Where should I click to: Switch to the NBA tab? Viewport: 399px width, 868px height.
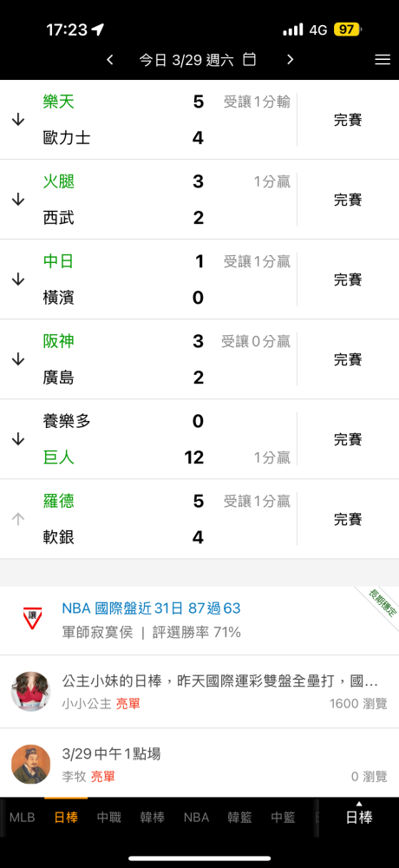pyautogui.click(x=196, y=818)
